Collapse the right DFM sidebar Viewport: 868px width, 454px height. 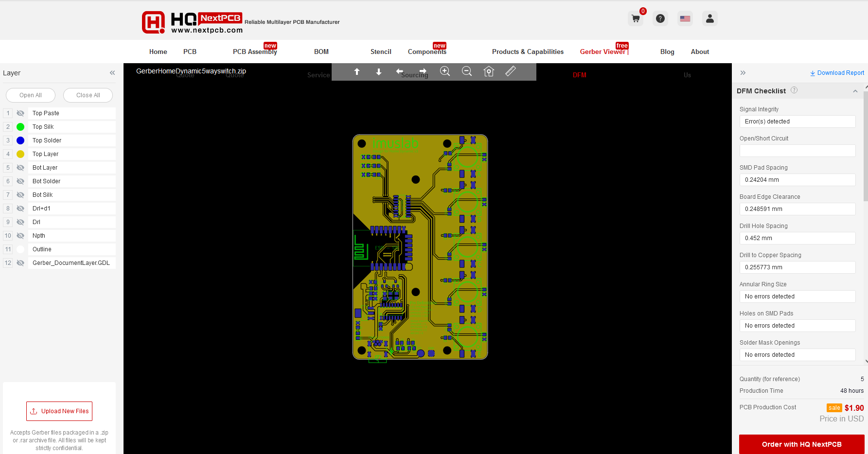(743, 73)
